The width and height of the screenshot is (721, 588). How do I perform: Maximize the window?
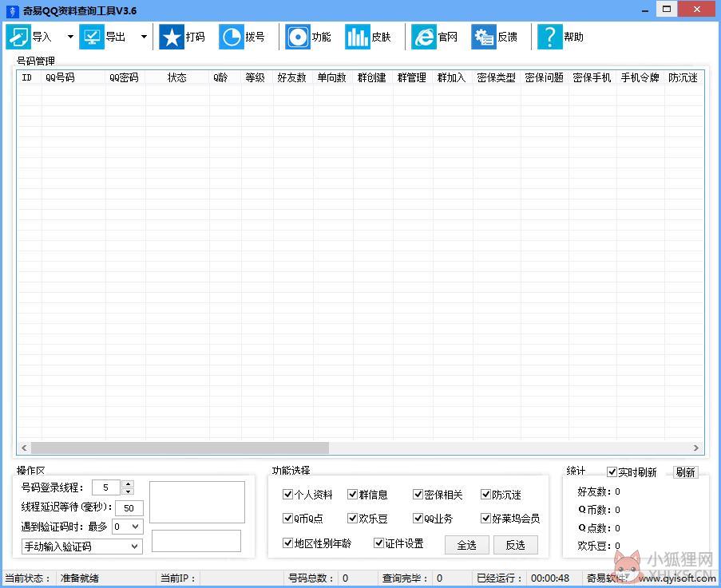tap(667, 10)
